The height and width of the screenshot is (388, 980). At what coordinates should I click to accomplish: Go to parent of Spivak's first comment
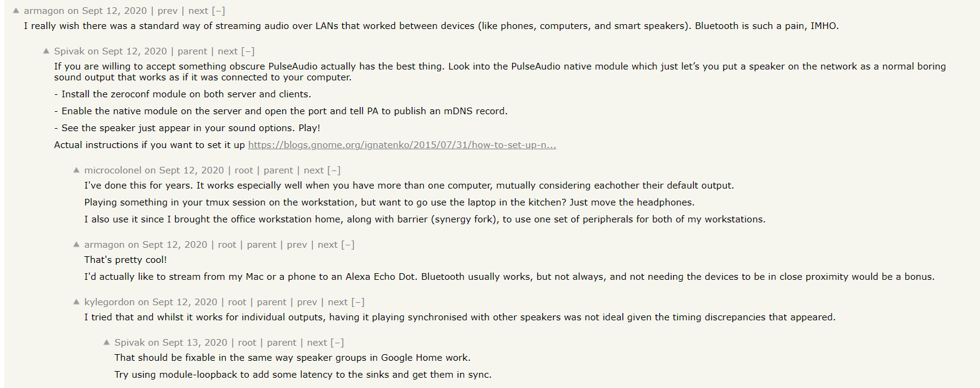coord(192,51)
